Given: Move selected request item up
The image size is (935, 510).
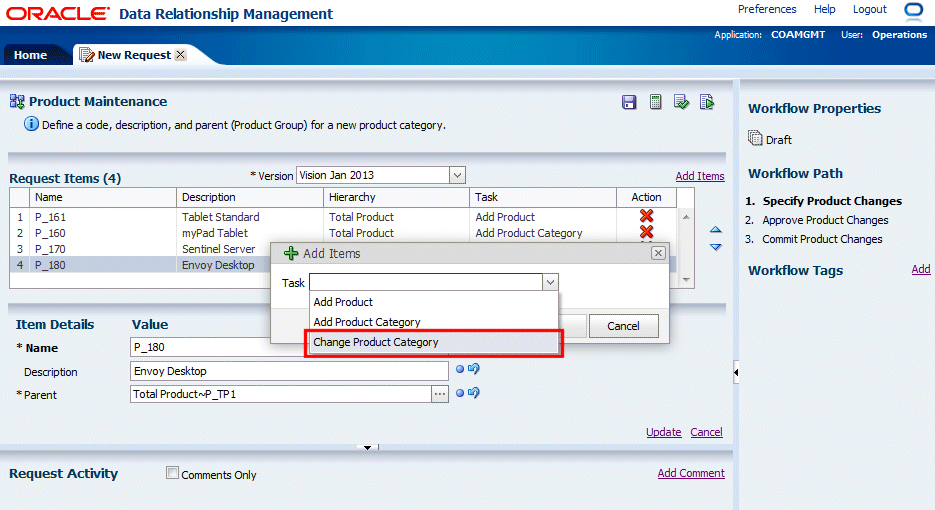Looking at the screenshot, I should click(x=715, y=231).
